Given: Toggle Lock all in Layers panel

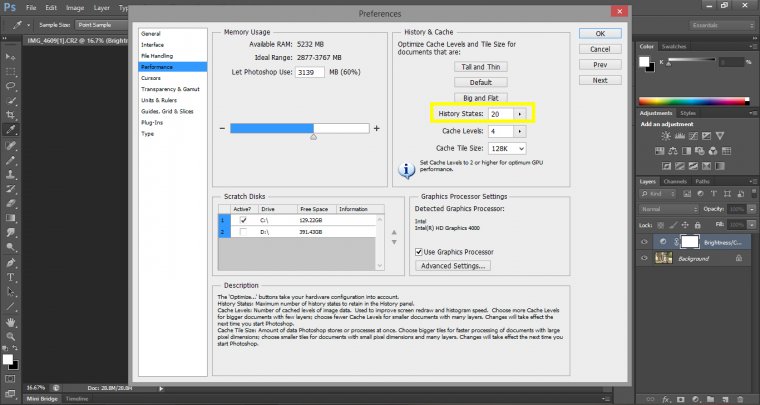Looking at the screenshot, I should click(697, 225).
